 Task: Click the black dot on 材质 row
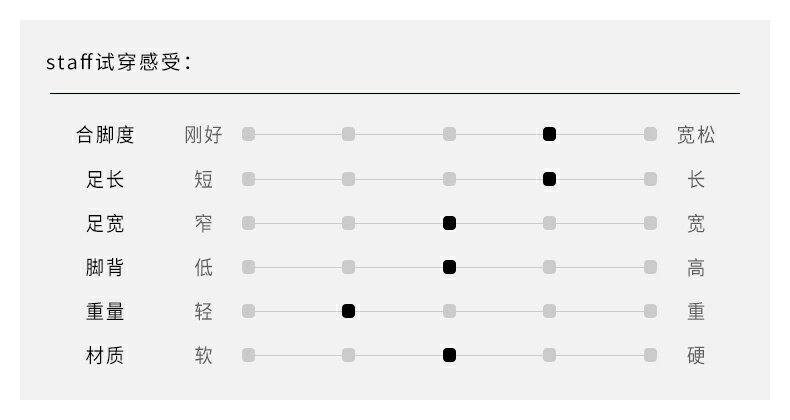(x=449, y=355)
